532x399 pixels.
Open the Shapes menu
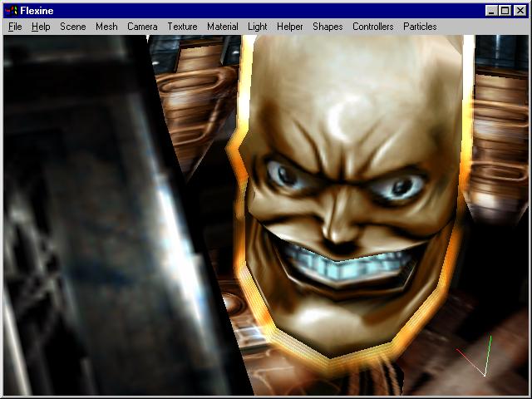(328, 27)
